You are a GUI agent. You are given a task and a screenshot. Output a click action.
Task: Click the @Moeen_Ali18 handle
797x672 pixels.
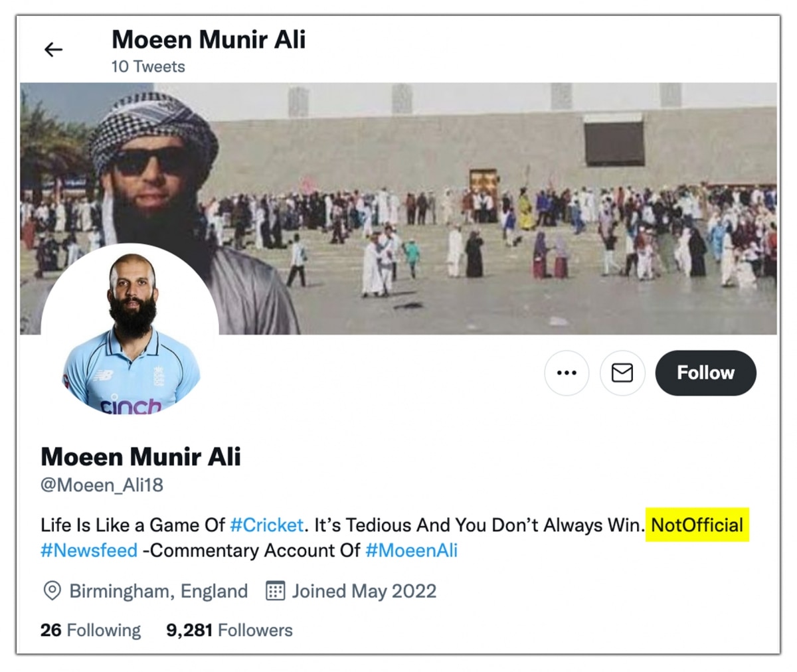pos(102,485)
